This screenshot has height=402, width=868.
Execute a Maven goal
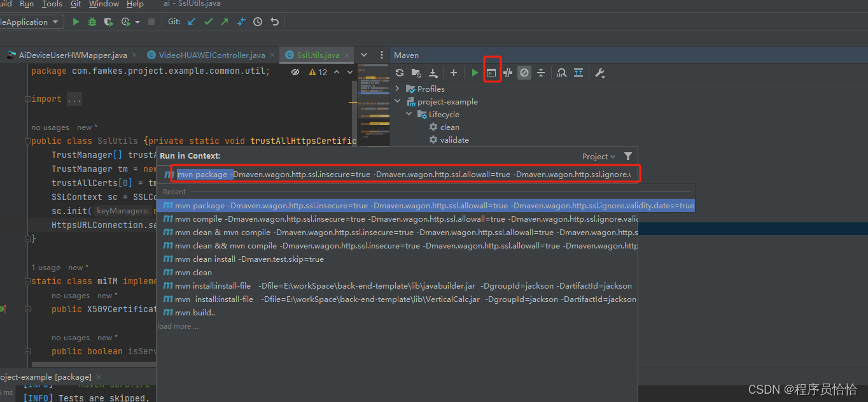pyautogui.click(x=492, y=72)
